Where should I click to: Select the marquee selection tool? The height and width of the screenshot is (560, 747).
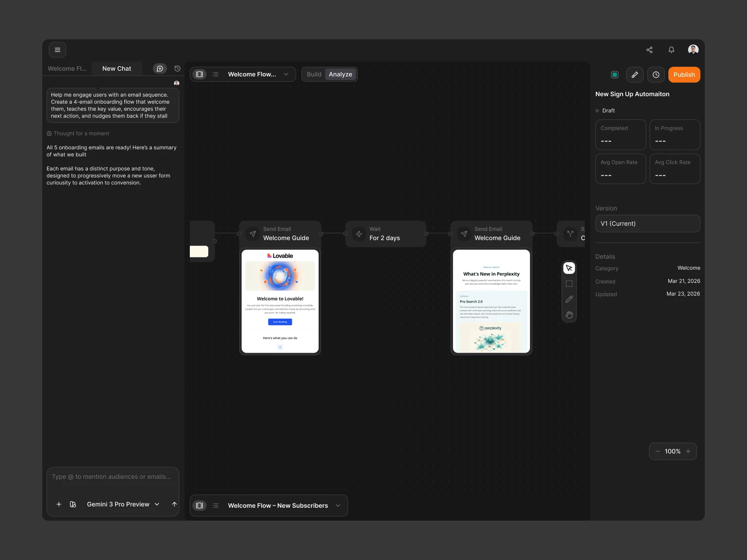coord(569,284)
